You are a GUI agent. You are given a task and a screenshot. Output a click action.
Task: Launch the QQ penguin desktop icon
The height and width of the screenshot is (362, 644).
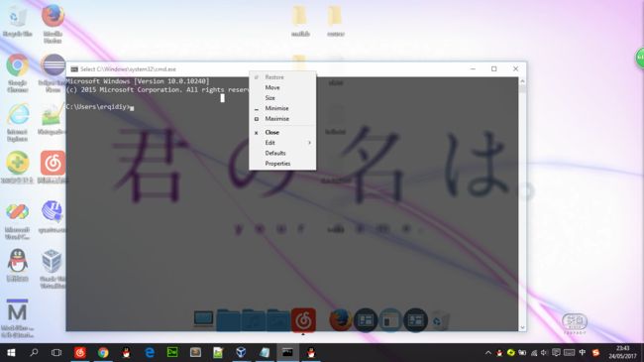pos(17,266)
